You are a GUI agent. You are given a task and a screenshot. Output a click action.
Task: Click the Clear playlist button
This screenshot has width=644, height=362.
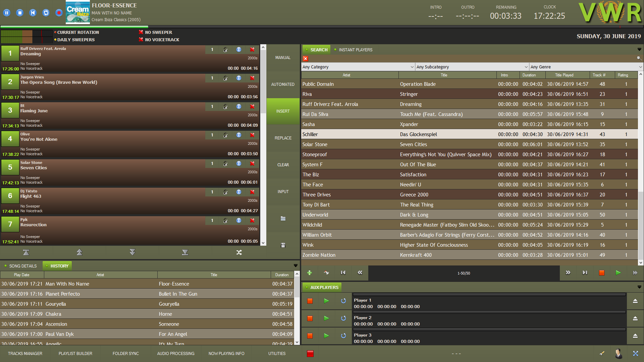click(x=283, y=165)
